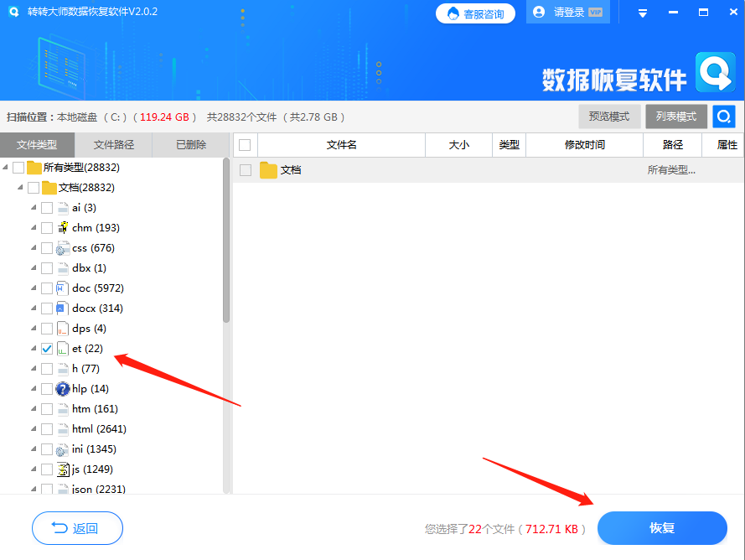Image resolution: width=745 pixels, height=560 pixels.
Task: Collapse the 文档 tree node
Action: tap(21, 187)
